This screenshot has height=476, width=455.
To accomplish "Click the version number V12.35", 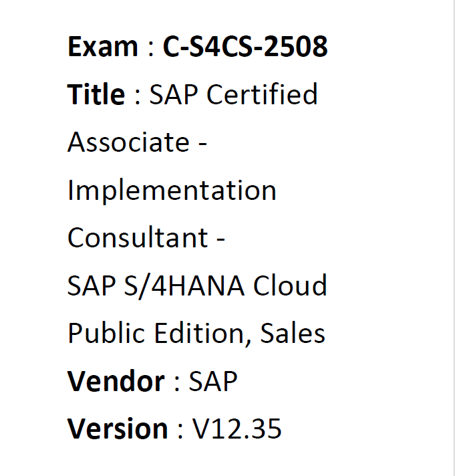I will [237, 429].
